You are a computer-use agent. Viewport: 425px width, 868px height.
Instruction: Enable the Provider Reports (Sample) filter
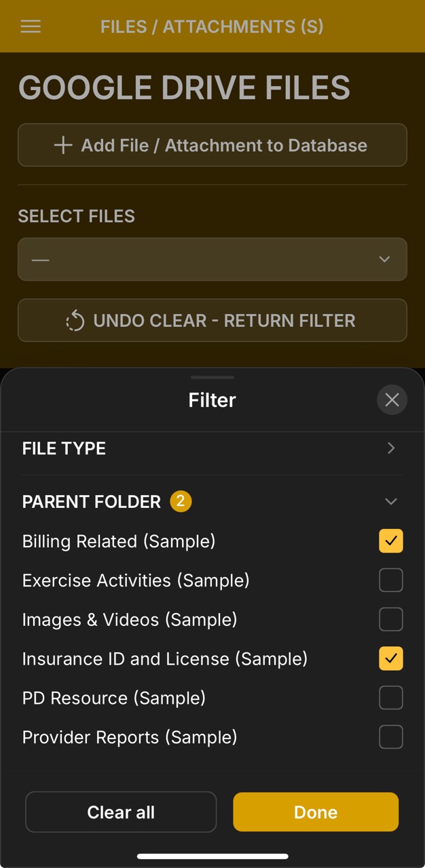coord(391,737)
